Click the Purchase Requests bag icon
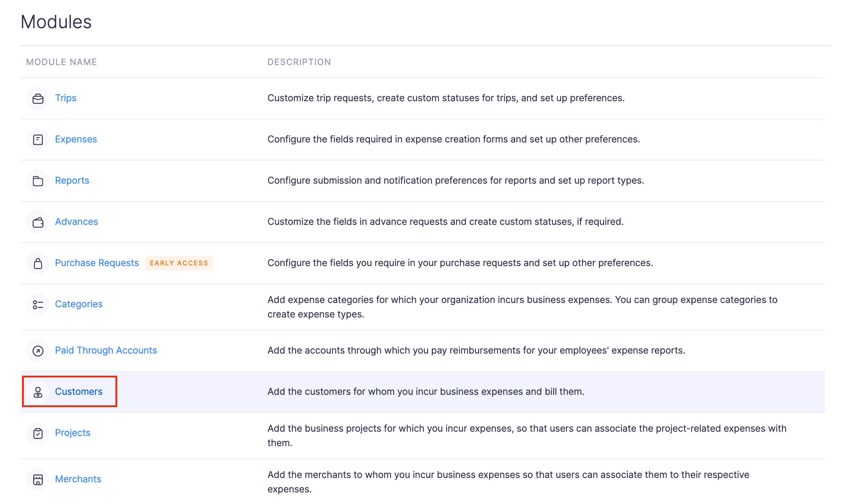Viewport: 843px width, 504px height. point(38,263)
